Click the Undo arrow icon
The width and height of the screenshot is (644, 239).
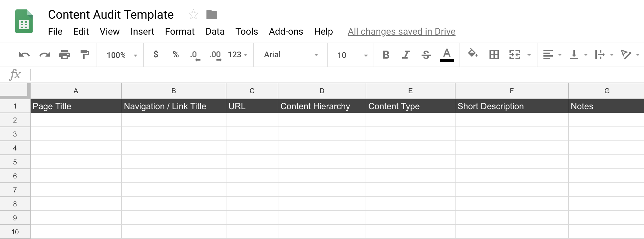(x=24, y=55)
